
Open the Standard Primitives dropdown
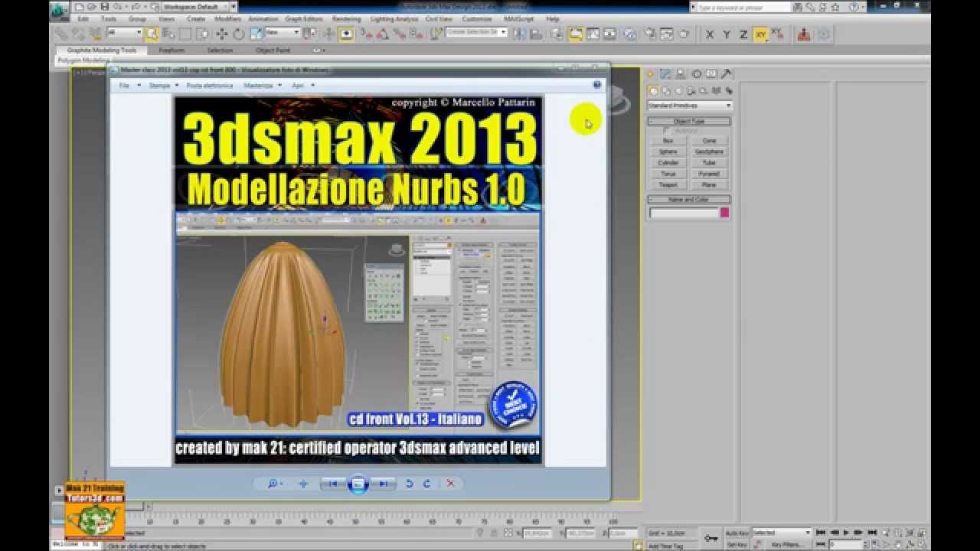click(x=690, y=106)
